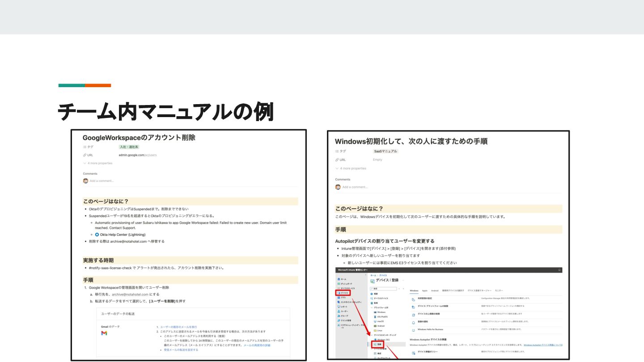Click the タグ list icon on Windows初期化 page
The image size is (644, 362).
point(337,151)
